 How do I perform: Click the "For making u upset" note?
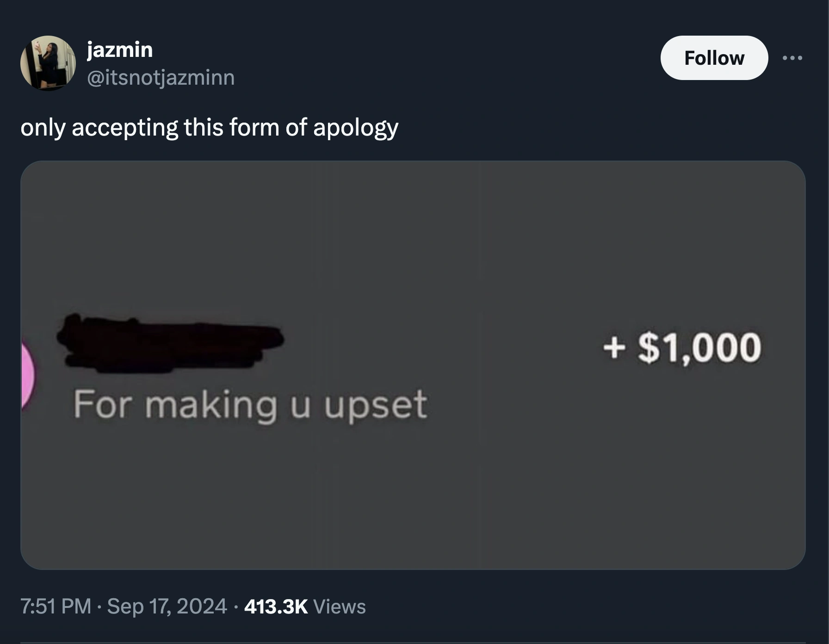(x=250, y=405)
